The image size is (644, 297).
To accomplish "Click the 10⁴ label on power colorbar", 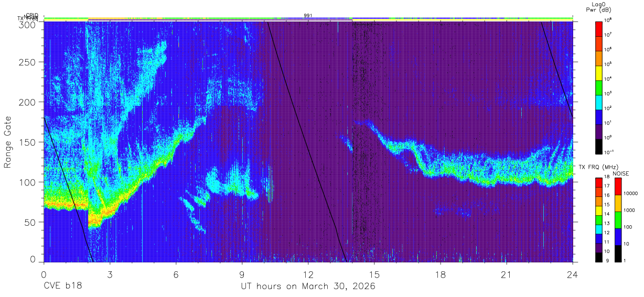I will (x=609, y=79).
